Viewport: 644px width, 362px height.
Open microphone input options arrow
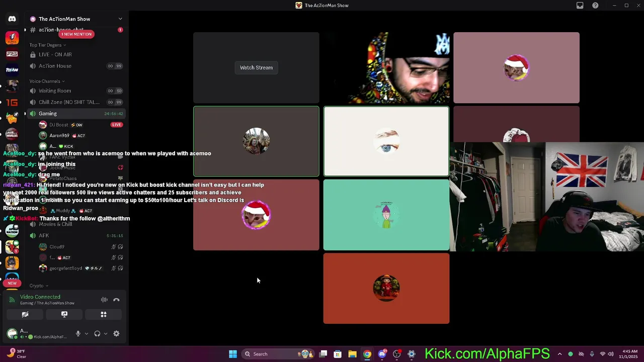pyautogui.click(x=86, y=333)
